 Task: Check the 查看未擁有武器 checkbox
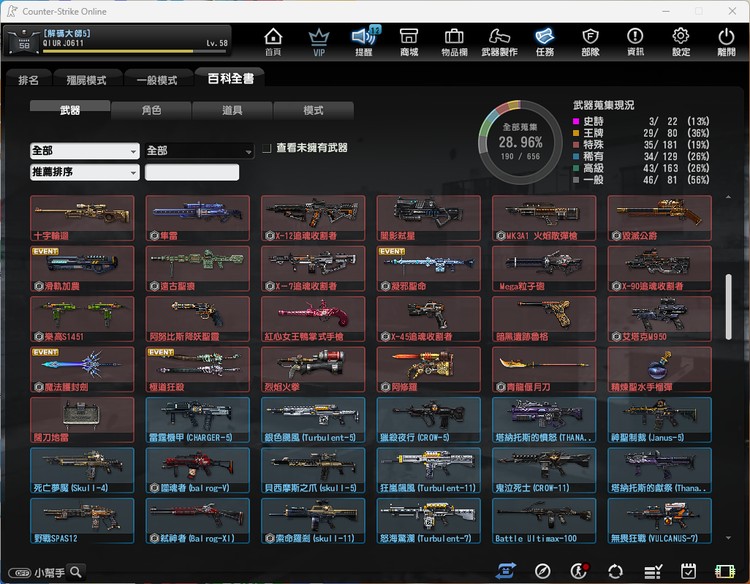(267, 148)
